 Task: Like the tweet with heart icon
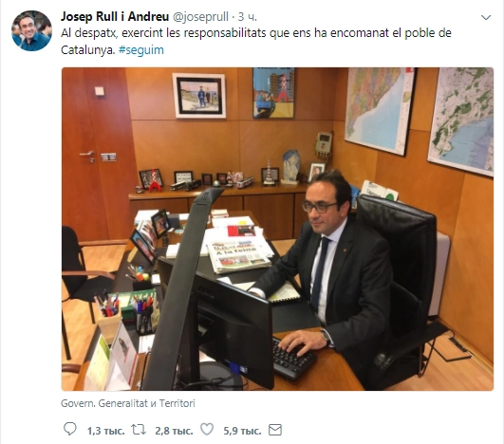click(207, 430)
